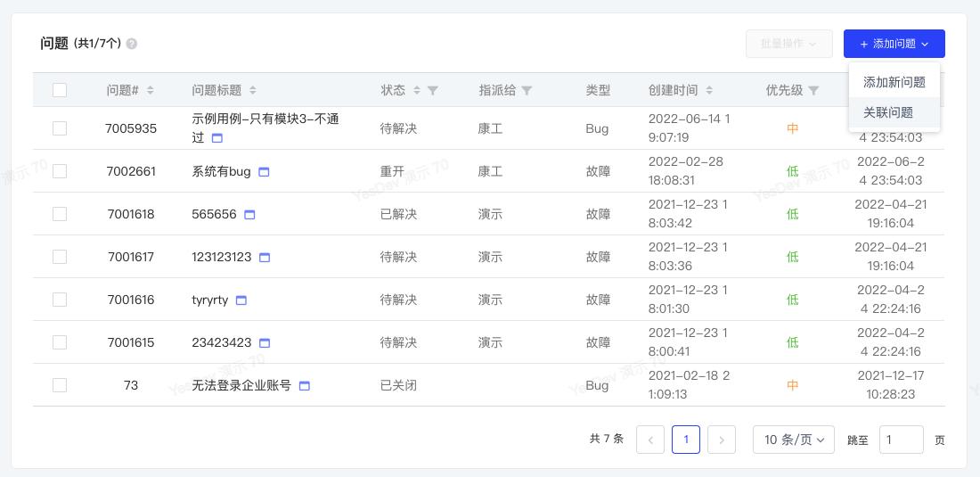Open the 10 条/页 page size selector

(794, 440)
